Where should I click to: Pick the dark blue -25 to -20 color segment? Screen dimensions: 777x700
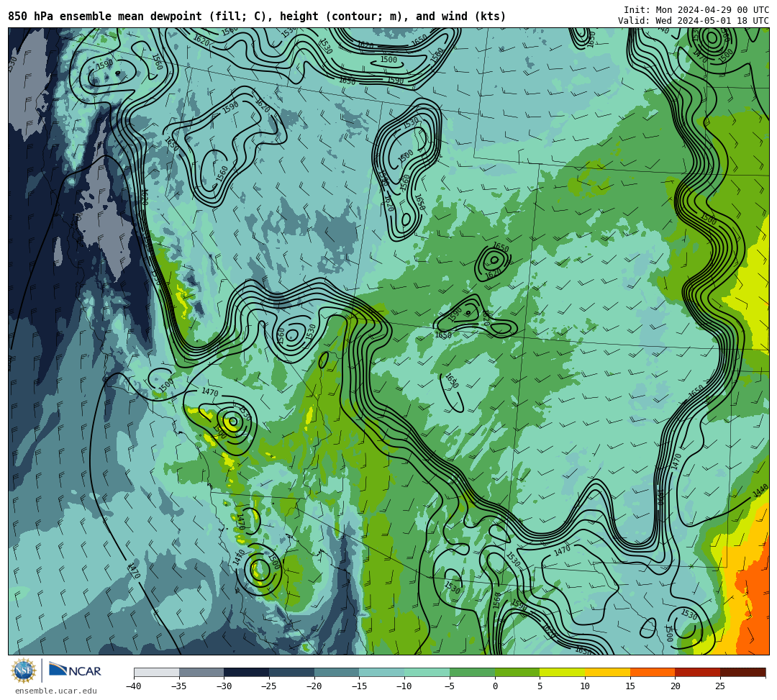point(292,672)
